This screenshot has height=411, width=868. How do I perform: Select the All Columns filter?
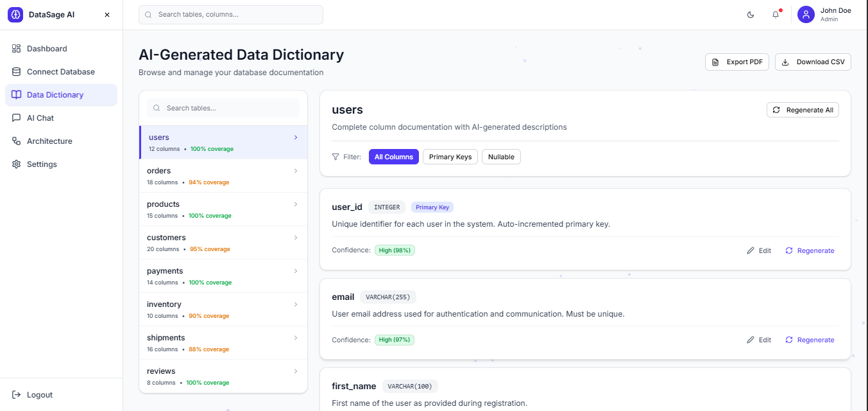[x=394, y=157]
